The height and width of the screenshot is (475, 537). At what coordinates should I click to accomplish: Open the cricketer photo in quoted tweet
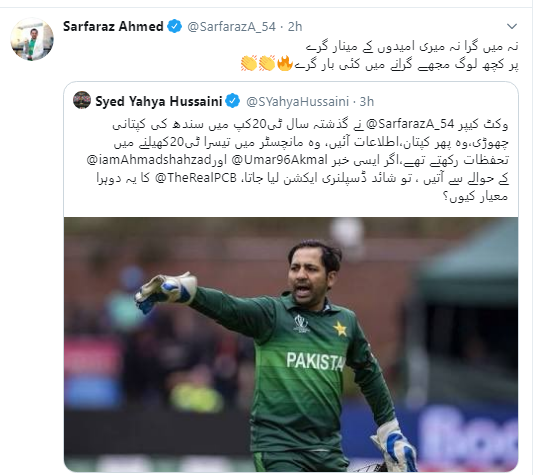291,344
